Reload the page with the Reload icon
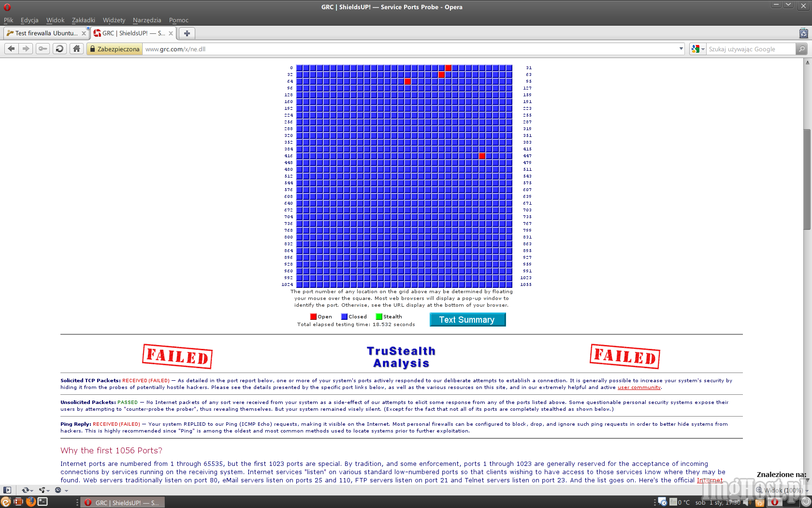Screen dimensions: 812x508 [59, 48]
